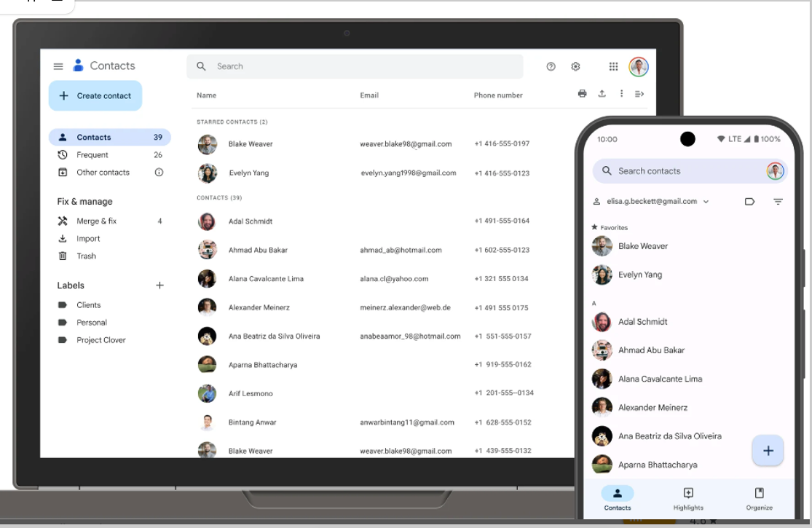The width and height of the screenshot is (812, 528).
Task: Switch to Highlights tab
Action: [x=688, y=498]
